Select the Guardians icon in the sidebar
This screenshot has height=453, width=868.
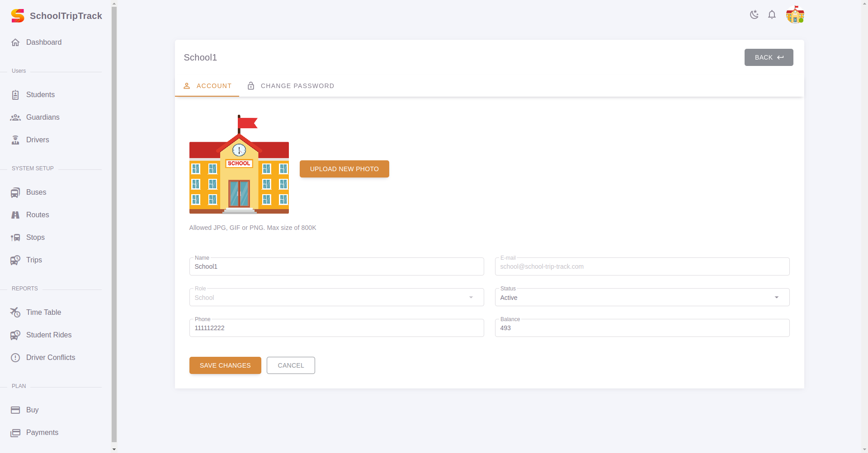16,117
